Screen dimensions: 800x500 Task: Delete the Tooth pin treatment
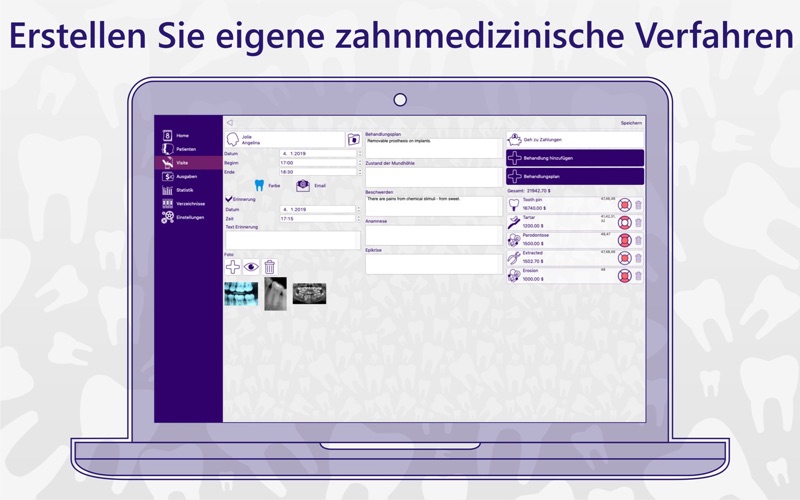coord(638,205)
